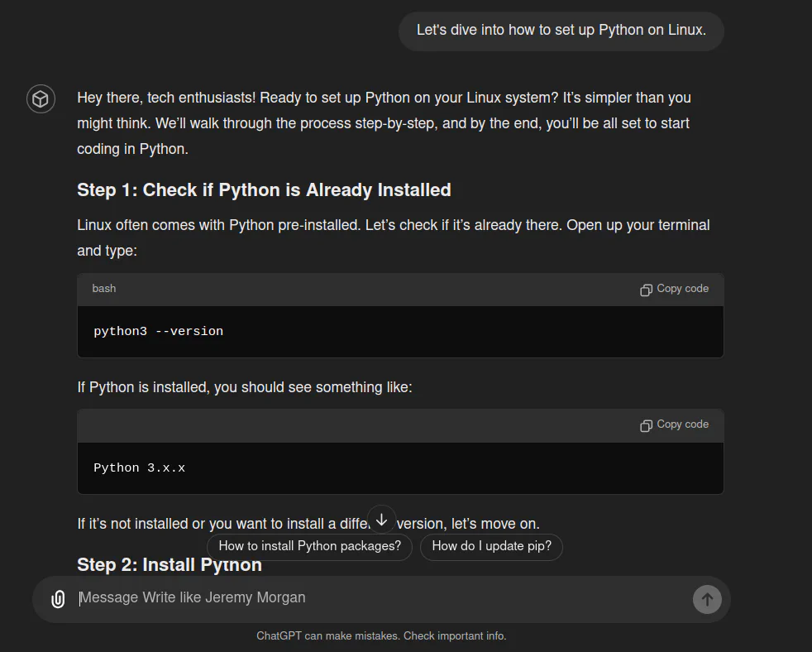812x652 pixels.
Task: Choose the 'How do I update pip?' suggestion
Action: pyautogui.click(x=491, y=546)
